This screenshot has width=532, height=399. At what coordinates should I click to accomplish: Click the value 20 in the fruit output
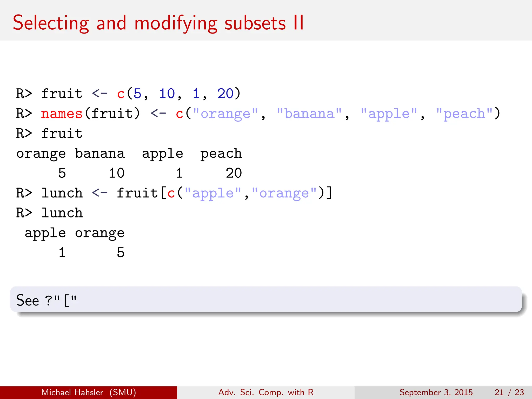(234, 173)
